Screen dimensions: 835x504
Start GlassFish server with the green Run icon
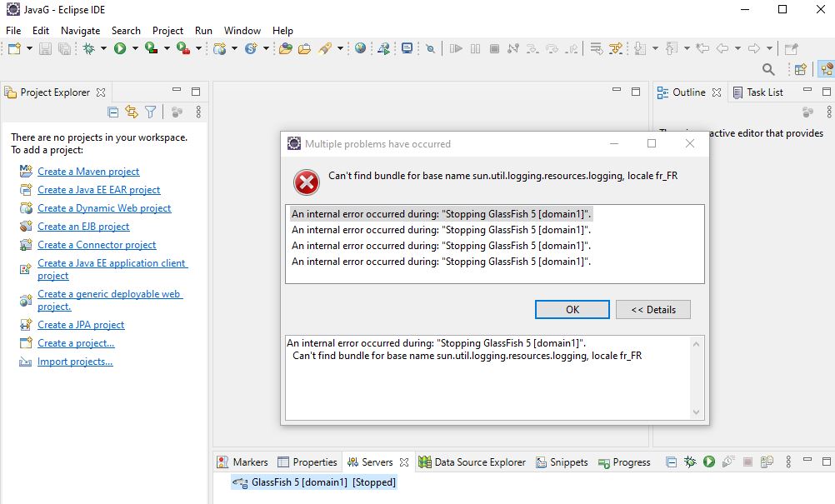pos(709,462)
